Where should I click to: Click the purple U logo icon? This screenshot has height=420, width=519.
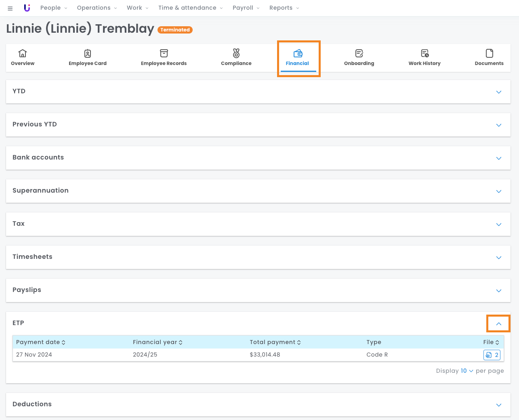coord(27,8)
